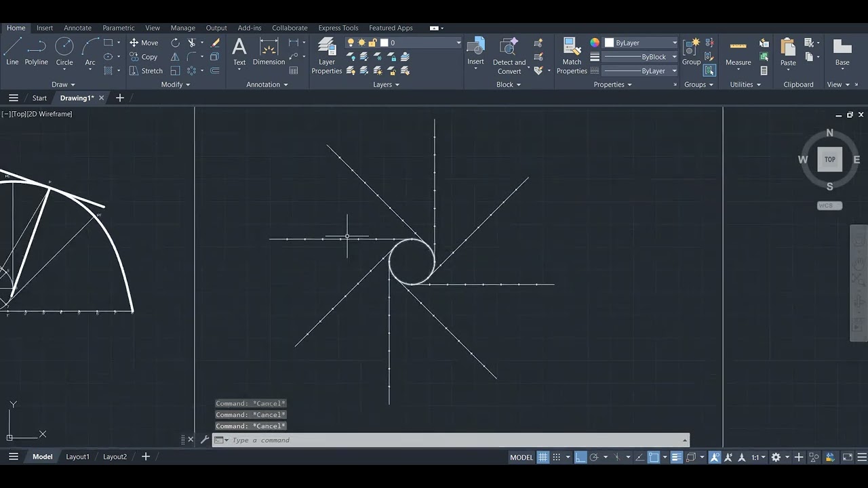Toggle Object Snap square icon
The image size is (868, 488).
(653, 457)
